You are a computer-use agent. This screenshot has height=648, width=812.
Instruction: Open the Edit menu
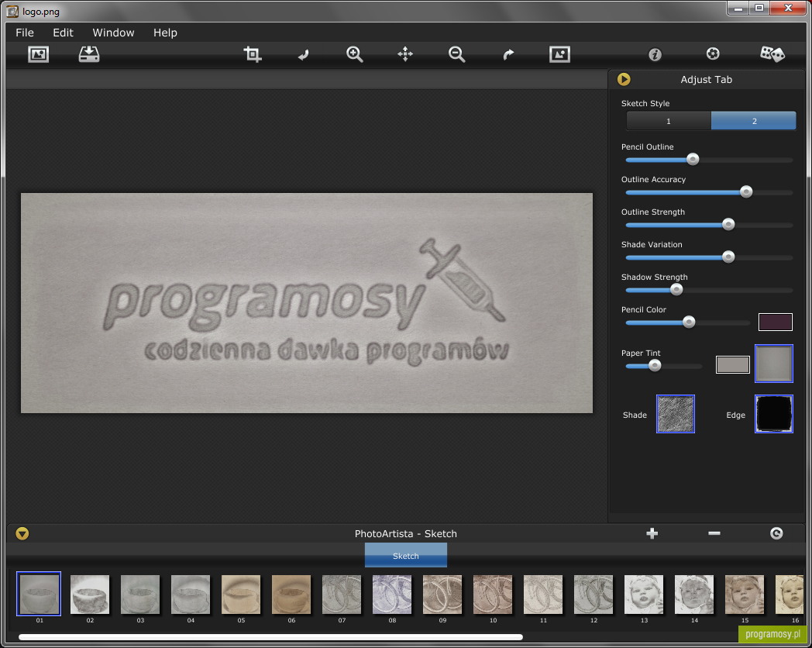[x=64, y=33]
